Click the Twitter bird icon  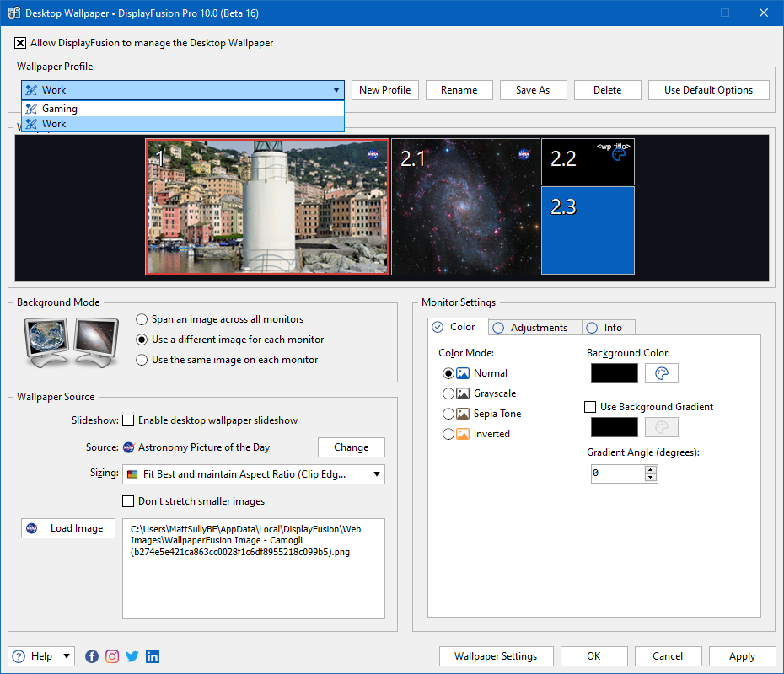(x=132, y=656)
